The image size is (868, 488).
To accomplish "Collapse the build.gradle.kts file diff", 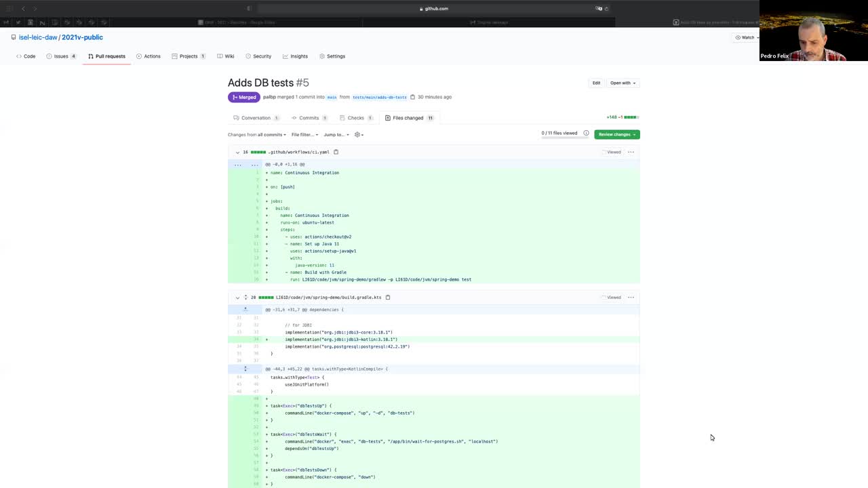I will (x=237, y=298).
